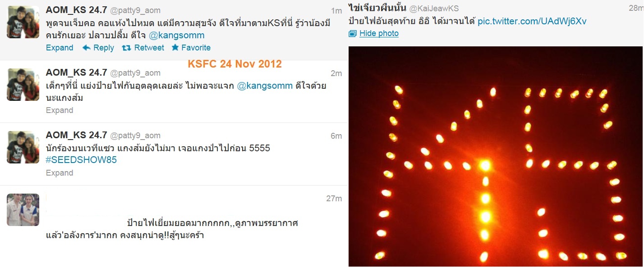Click the Retweet text on first tweet

149,48
